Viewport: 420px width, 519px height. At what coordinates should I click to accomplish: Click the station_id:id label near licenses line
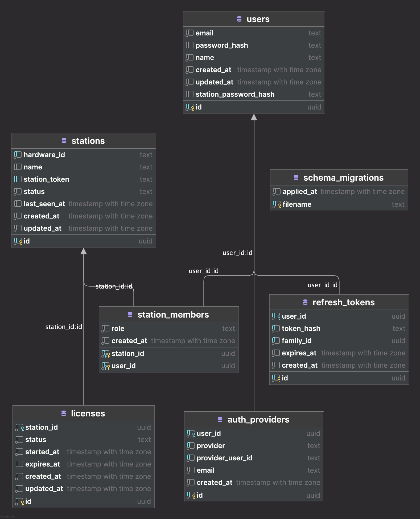[x=64, y=327]
